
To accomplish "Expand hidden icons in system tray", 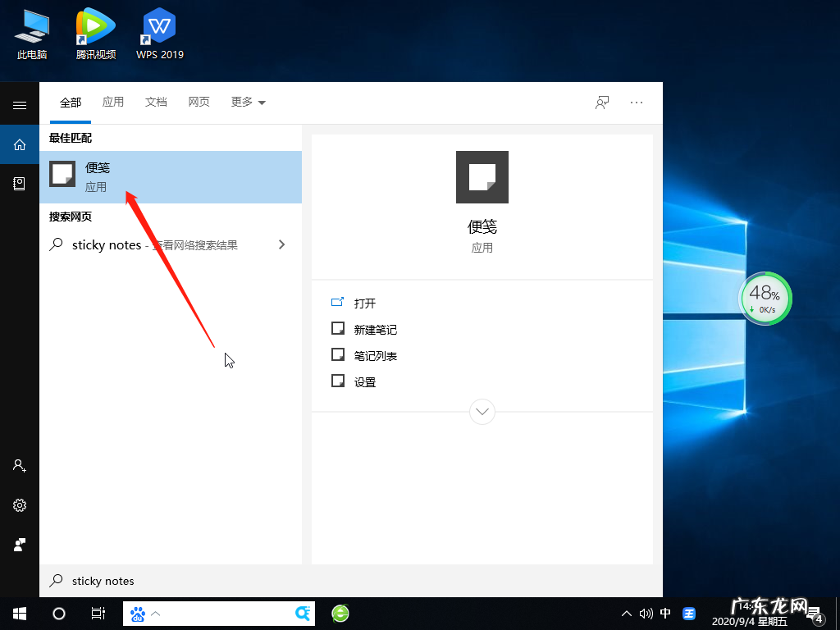I will pyautogui.click(x=626, y=613).
